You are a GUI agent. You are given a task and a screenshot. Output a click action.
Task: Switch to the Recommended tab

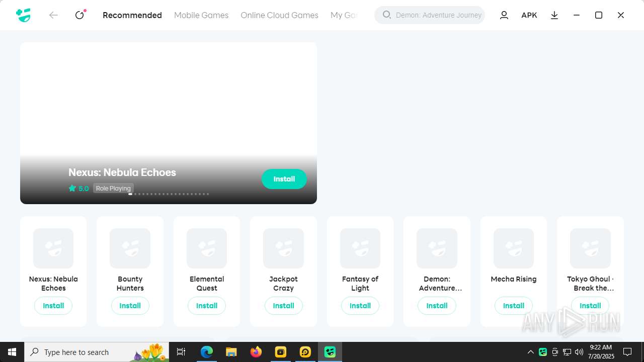point(132,15)
